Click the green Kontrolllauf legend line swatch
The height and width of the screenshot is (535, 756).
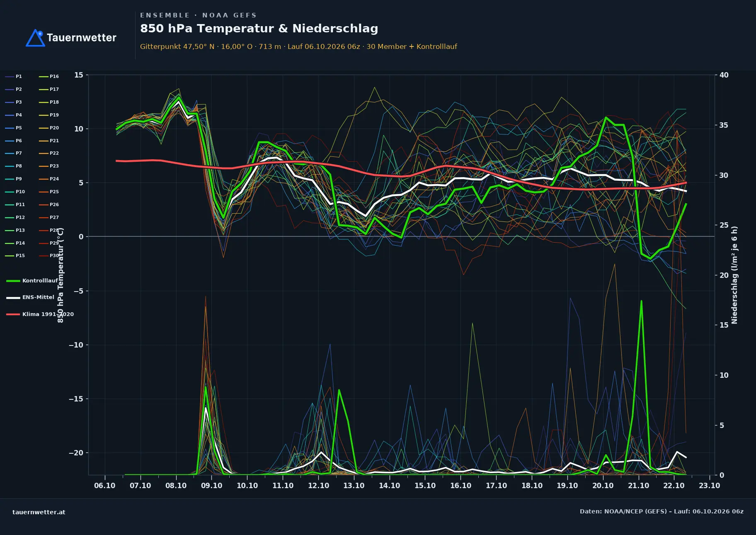pyautogui.click(x=13, y=281)
